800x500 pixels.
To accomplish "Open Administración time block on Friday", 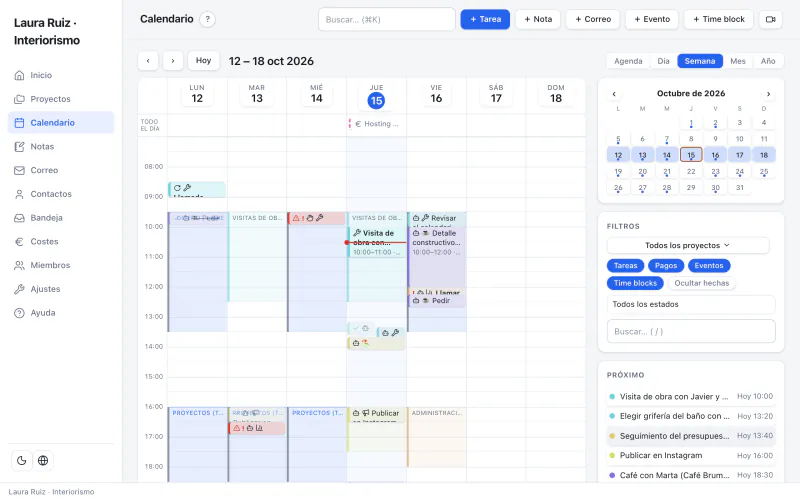I will point(436,437).
